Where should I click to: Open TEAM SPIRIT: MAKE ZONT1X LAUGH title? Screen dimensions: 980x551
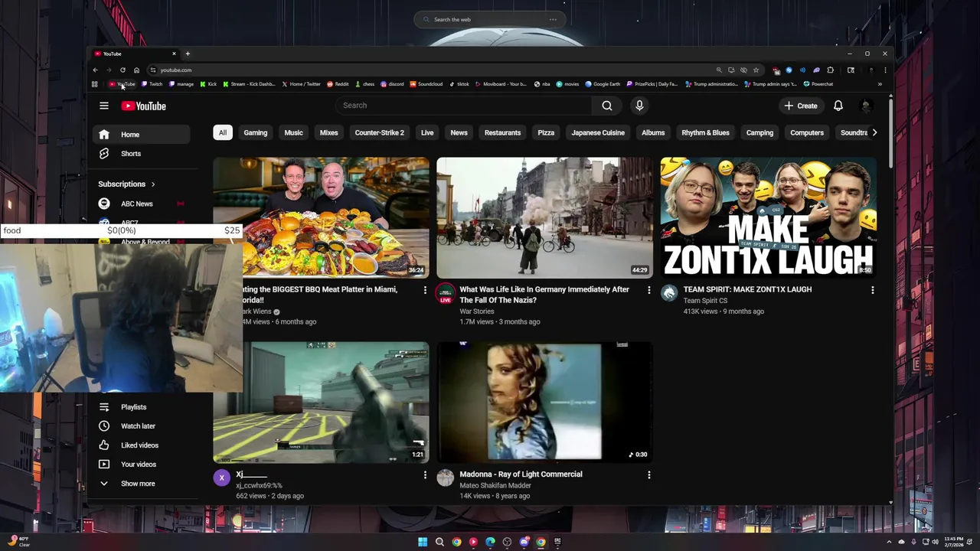tap(747, 289)
